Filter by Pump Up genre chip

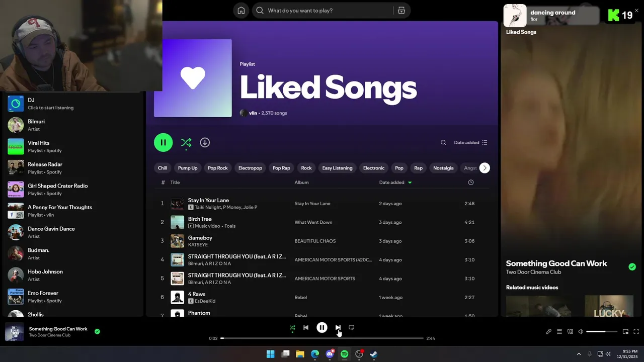[x=188, y=168]
